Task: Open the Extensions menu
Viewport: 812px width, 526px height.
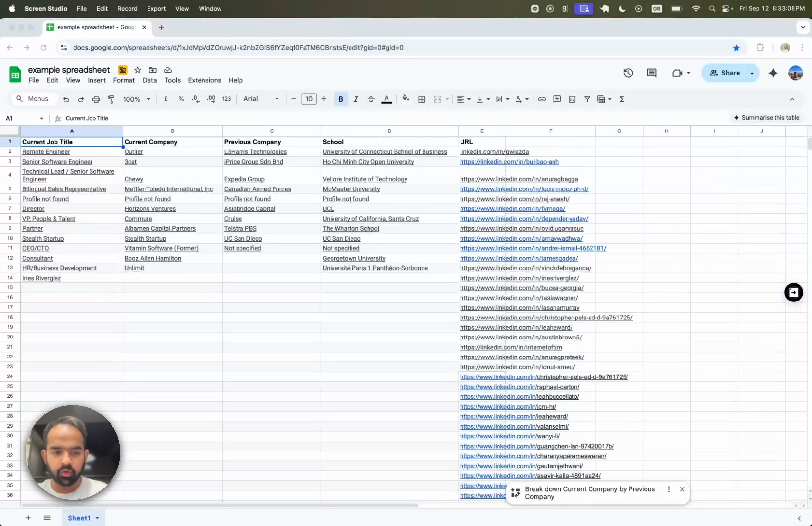Action: 204,80
